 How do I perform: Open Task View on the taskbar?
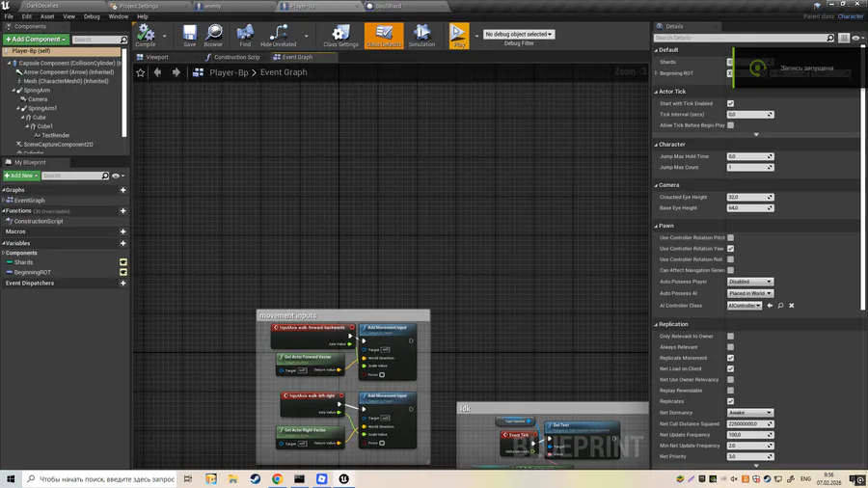click(188, 479)
